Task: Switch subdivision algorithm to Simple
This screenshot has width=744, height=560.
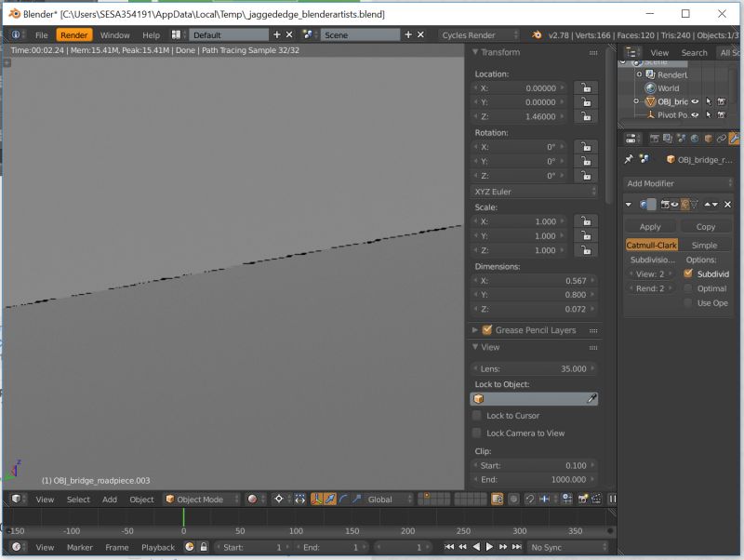Action: point(704,245)
